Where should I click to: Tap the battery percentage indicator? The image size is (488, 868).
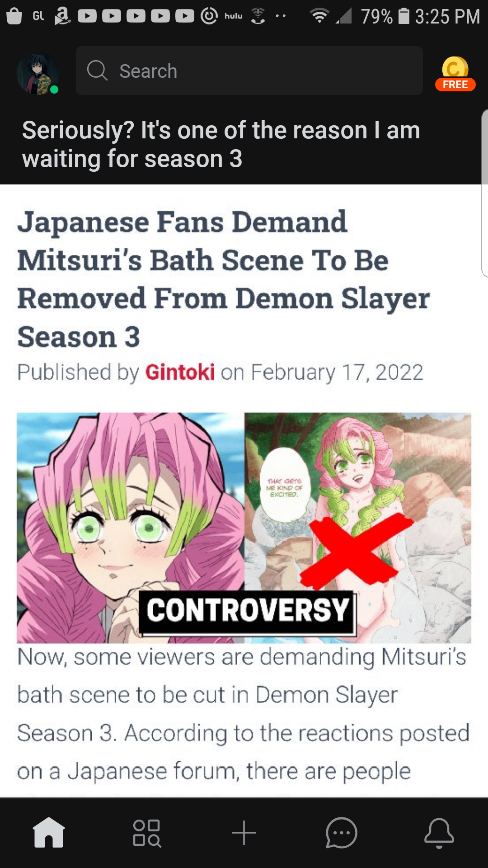(376, 17)
